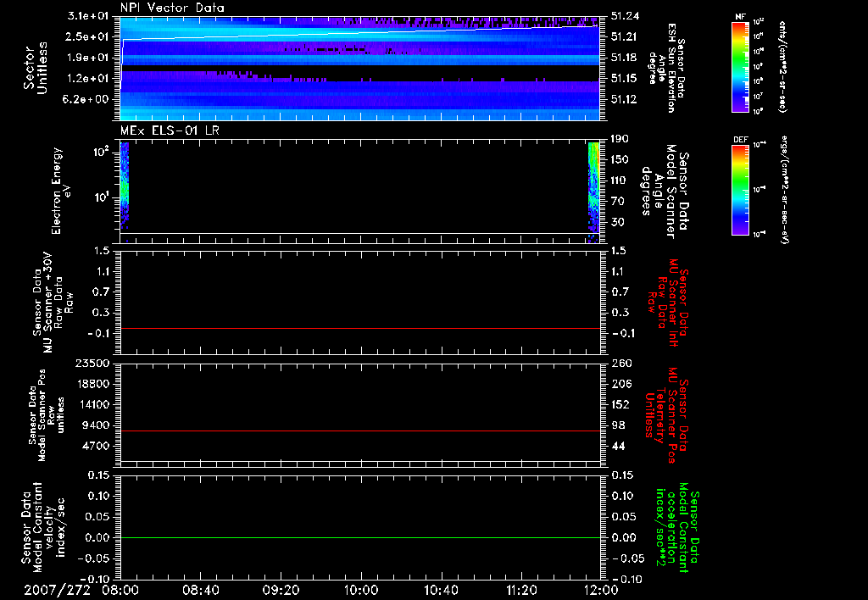
Task: Click the 3.1e+01 sector tick label
Action: tap(88, 16)
